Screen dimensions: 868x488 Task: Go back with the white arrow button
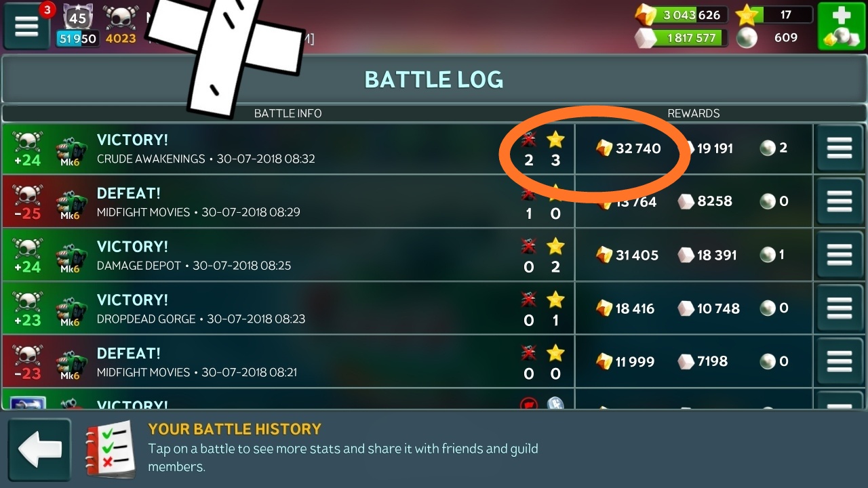39,450
